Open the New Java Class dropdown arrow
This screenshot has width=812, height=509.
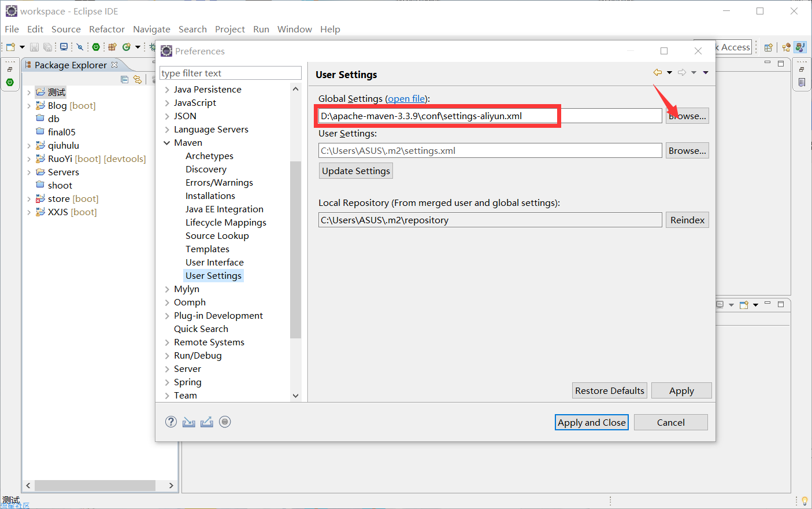(x=138, y=47)
